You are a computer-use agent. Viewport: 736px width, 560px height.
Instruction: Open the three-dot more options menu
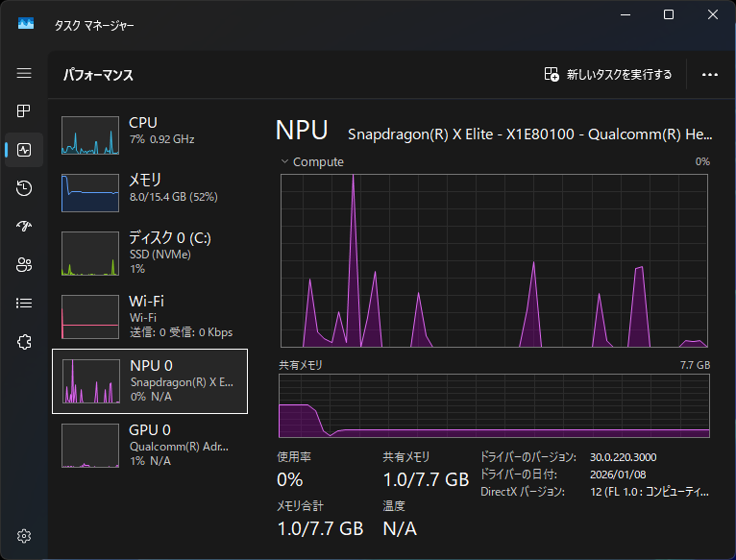coord(710,75)
